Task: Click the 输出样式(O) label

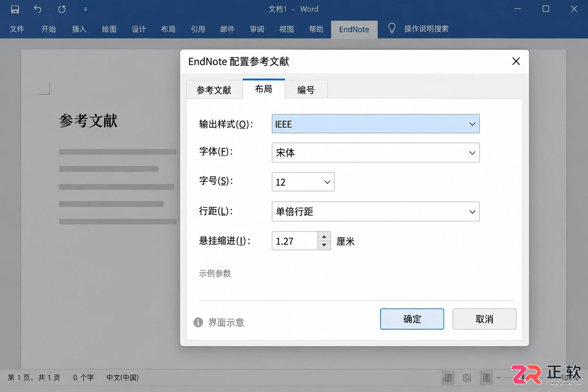Action: [x=226, y=124]
